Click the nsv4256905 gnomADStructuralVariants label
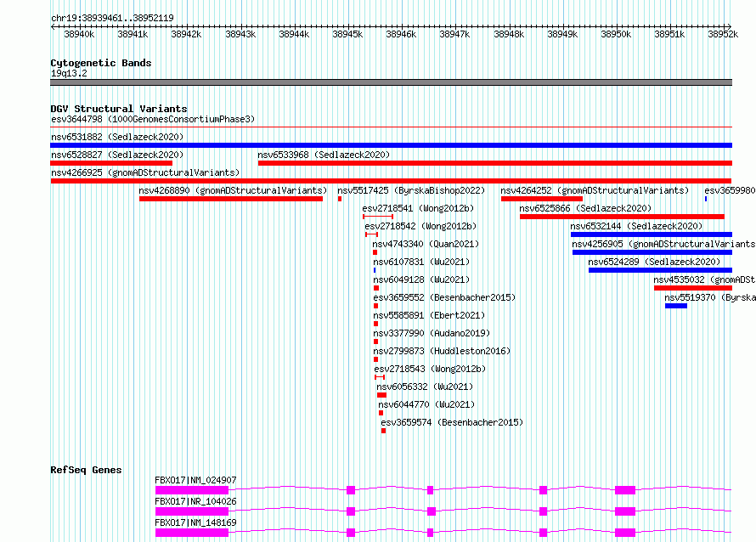Viewport: 756px width, 542px height. pos(664,244)
